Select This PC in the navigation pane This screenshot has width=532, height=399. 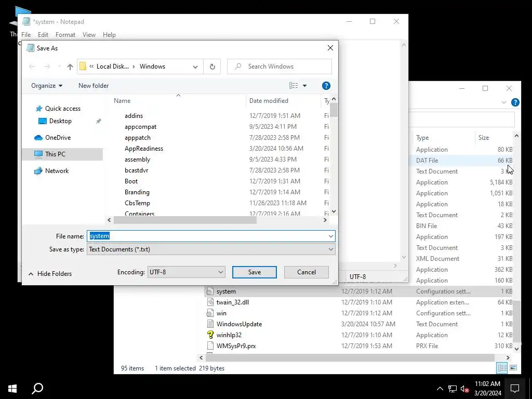(x=55, y=154)
